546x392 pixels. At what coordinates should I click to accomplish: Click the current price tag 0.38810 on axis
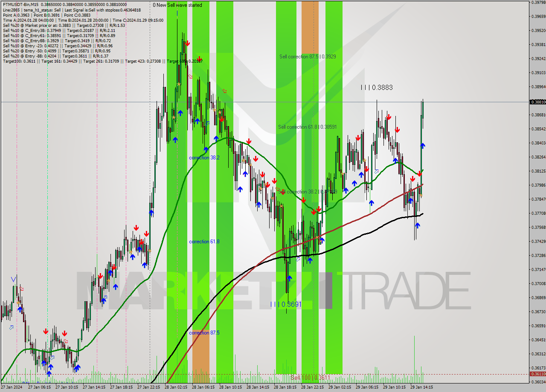(x=538, y=102)
